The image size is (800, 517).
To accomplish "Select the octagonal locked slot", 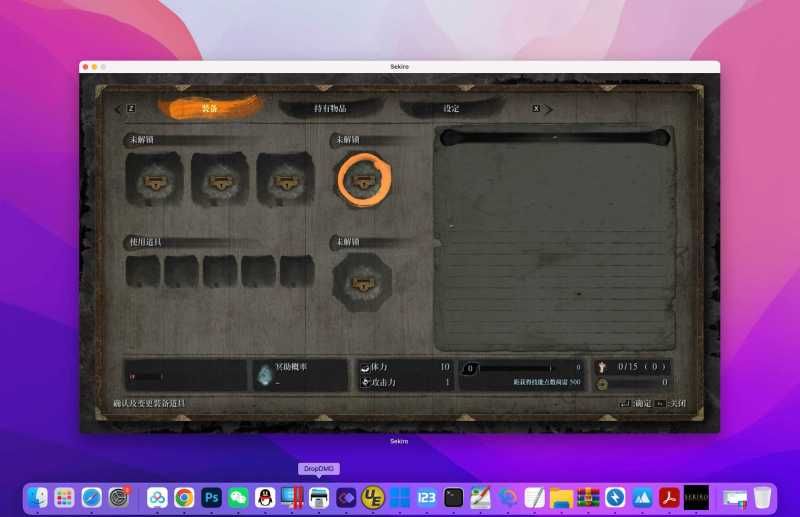I will [x=362, y=282].
